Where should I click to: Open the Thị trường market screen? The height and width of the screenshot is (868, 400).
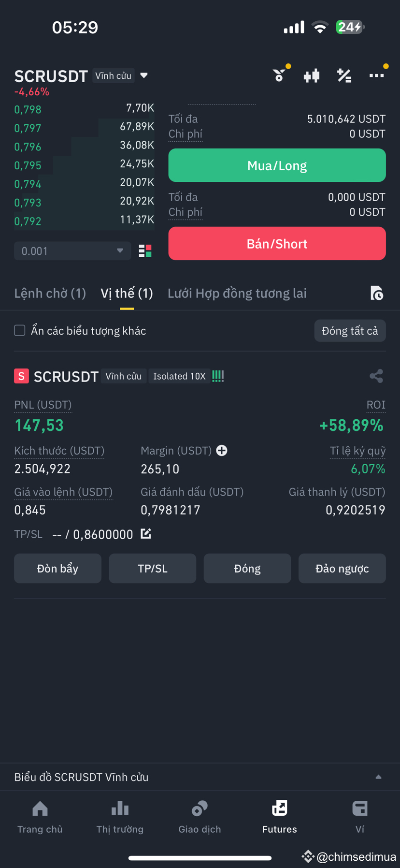coord(120,817)
